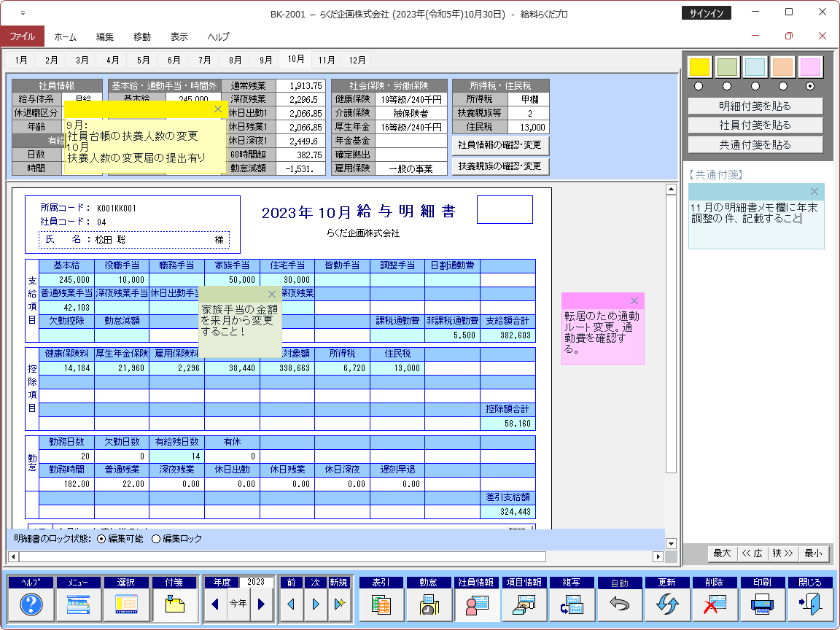Open the 表示 menu
Image resolution: width=840 pixels, height=630 pixels.
[179, 37]
